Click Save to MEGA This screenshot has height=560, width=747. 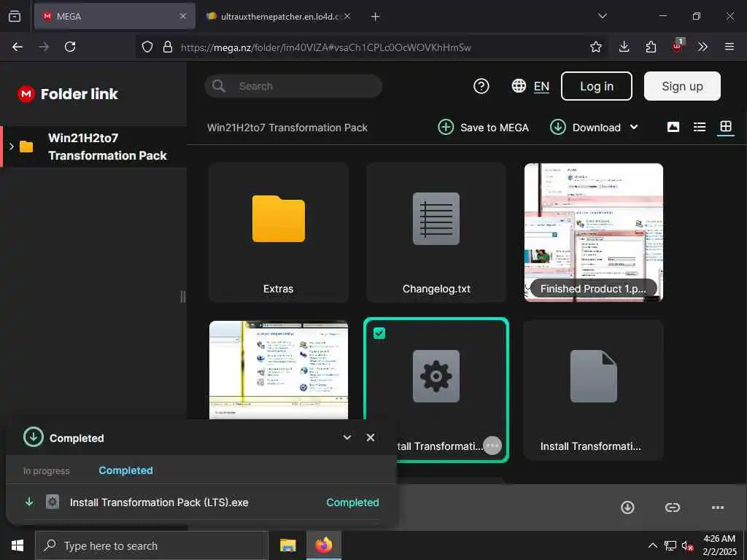tap(483, 127)
